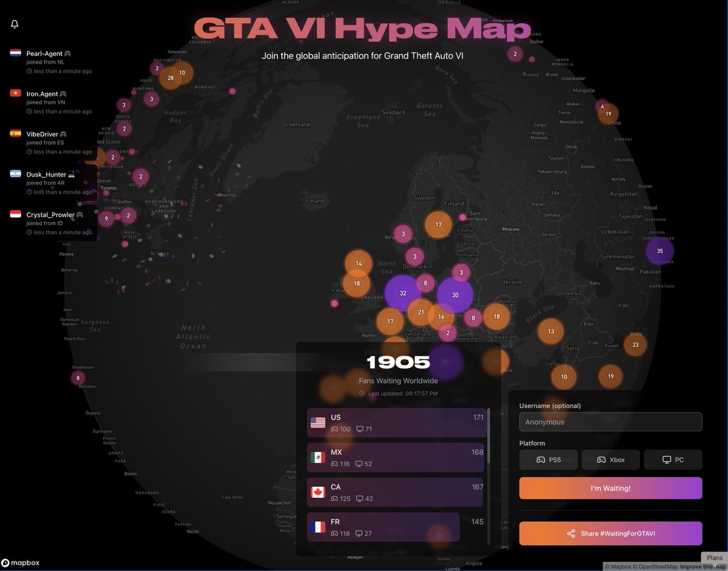Open the purple cluster marker labeled 30
The image size is (728, 571).
click(455, 295)
